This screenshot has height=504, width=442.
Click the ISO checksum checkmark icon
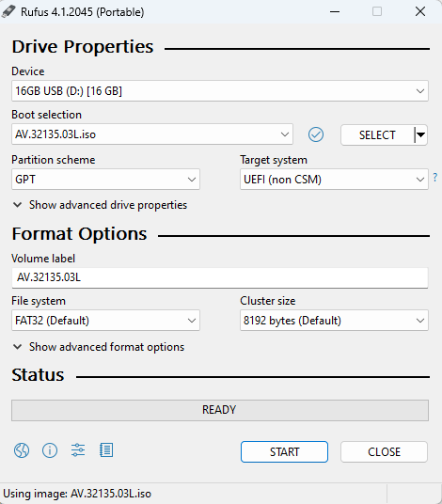point(316,134)
